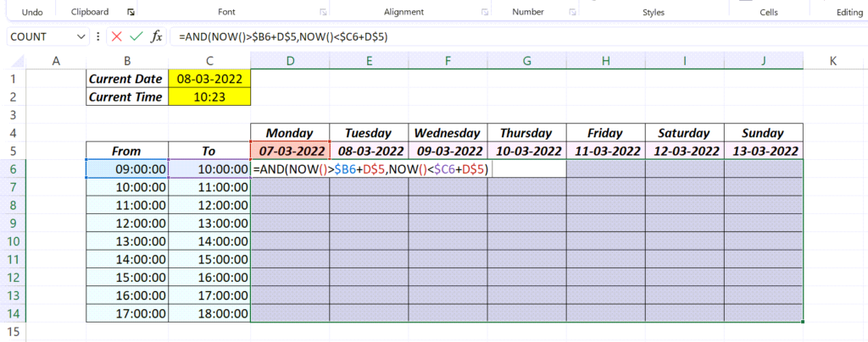
Task: Select row 14 header
Action: (13, 313)
